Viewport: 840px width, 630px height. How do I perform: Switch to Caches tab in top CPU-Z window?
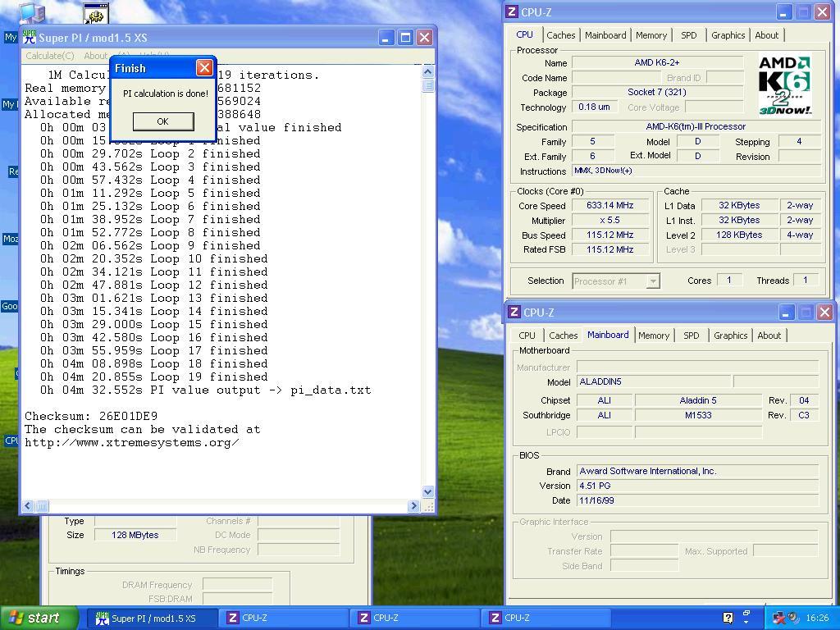[x=560, y=35]
